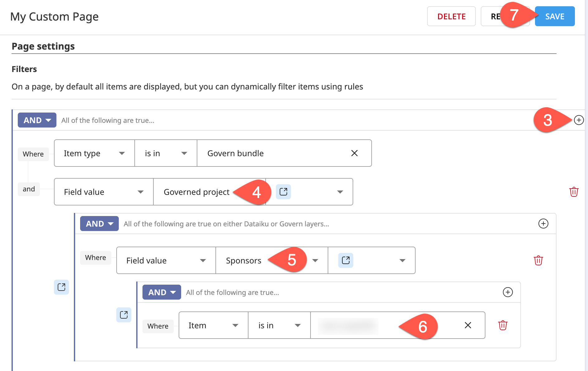Image resolution: width=588 pixels, height=371 pixels.
Task: Open the top-level AND operator dropdown
Action: [37, 120]
